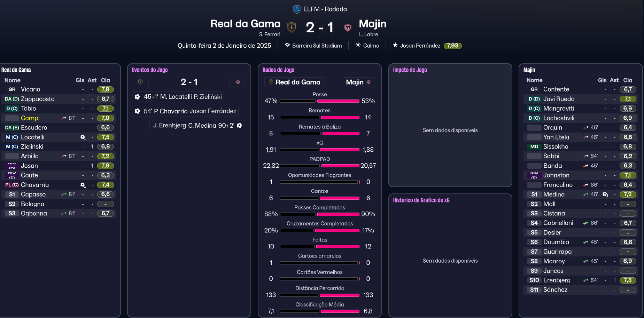
Task: Click the player-of-the-match star icon
Action: coord(395,45)
